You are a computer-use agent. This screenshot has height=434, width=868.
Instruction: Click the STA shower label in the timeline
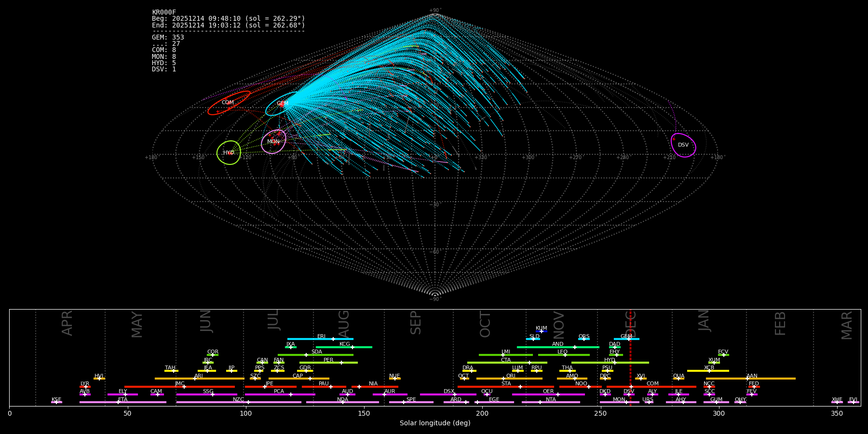(506, 384)
